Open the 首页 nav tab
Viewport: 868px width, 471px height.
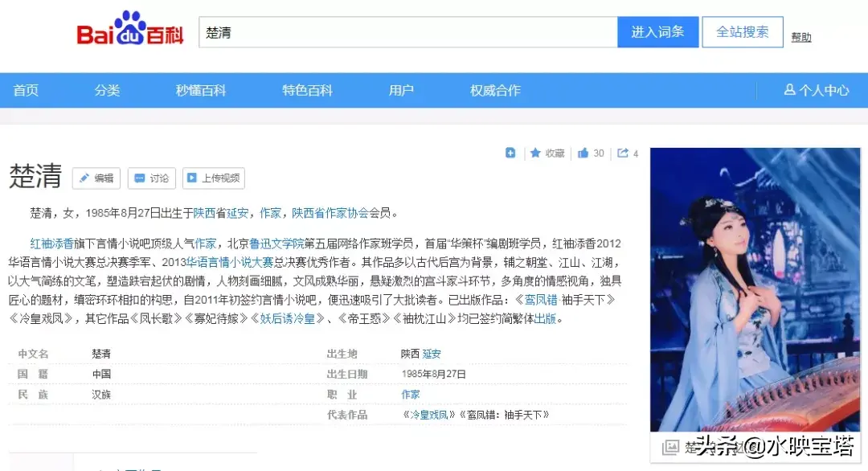(x=26, y=91)
